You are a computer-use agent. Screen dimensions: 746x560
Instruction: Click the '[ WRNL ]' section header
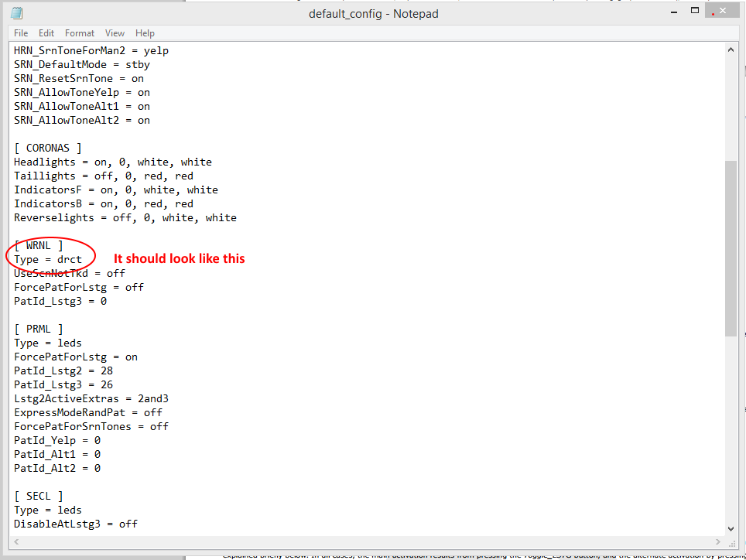click(38, 246)
